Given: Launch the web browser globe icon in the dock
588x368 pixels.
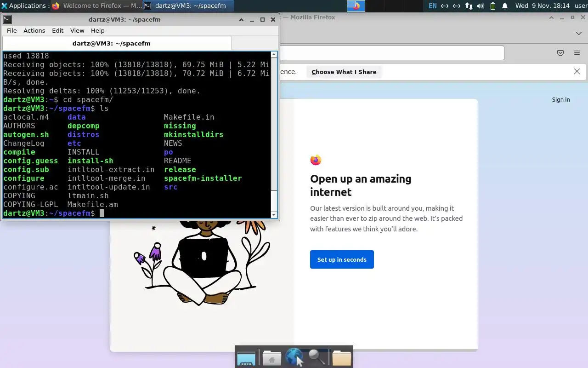Looking at the screenshot, I should [294, 357].
